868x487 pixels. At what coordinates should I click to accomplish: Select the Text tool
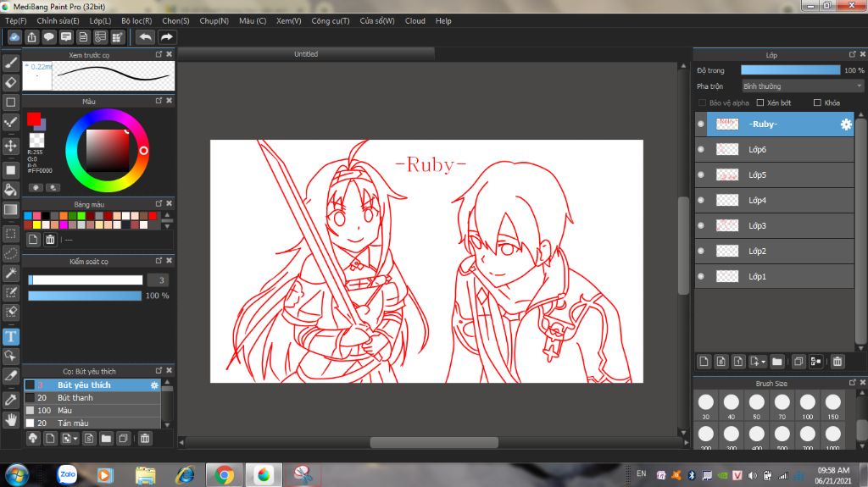(x=10, y=336)
